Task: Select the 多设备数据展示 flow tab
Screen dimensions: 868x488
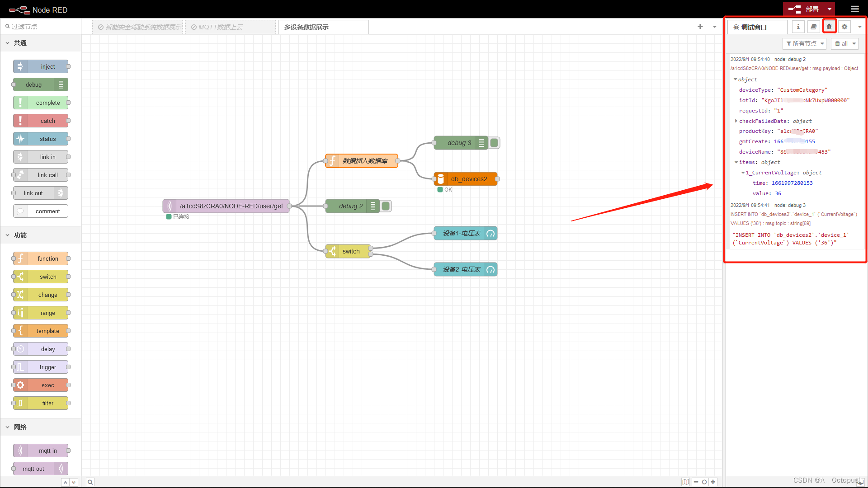Action: [x=323, y=27]
